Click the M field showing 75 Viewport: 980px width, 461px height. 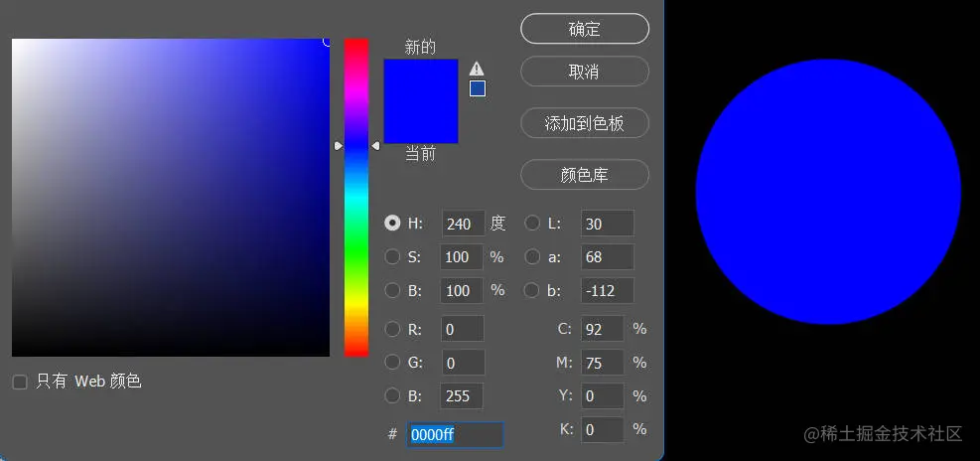603,363
